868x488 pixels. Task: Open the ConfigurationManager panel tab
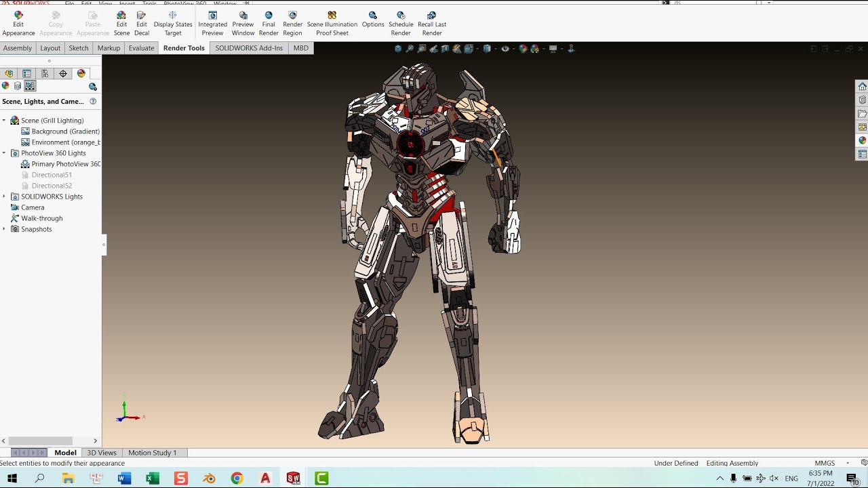point(45,74)
